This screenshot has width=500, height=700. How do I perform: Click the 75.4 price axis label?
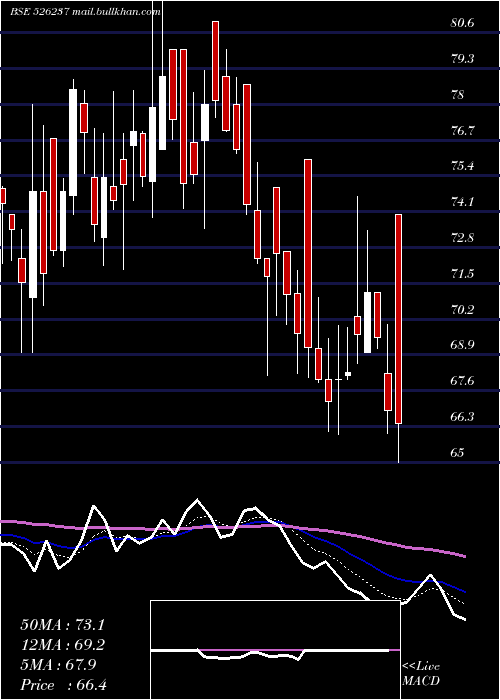pos(462,166)
